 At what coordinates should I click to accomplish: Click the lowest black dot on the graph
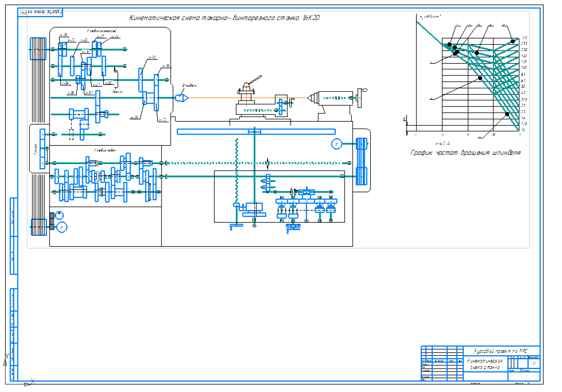pos(507,114)
